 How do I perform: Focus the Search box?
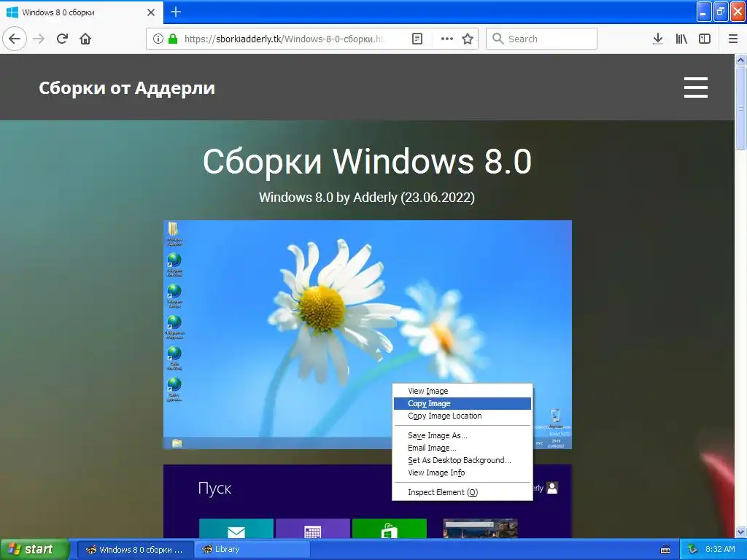(542, 39)
